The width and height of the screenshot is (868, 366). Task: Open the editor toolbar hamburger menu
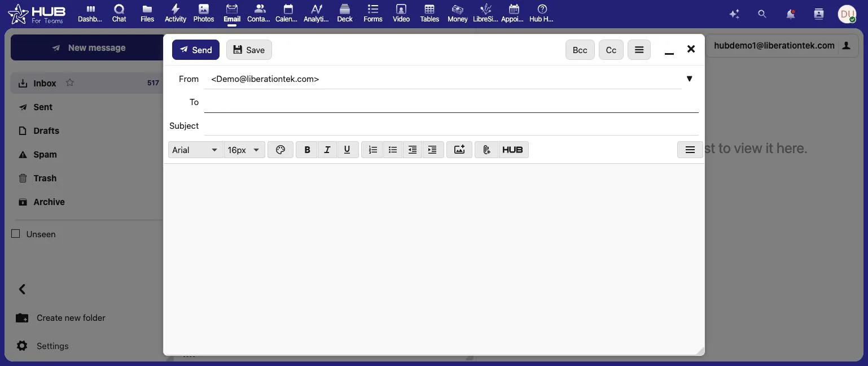click(x=690, y=150)
